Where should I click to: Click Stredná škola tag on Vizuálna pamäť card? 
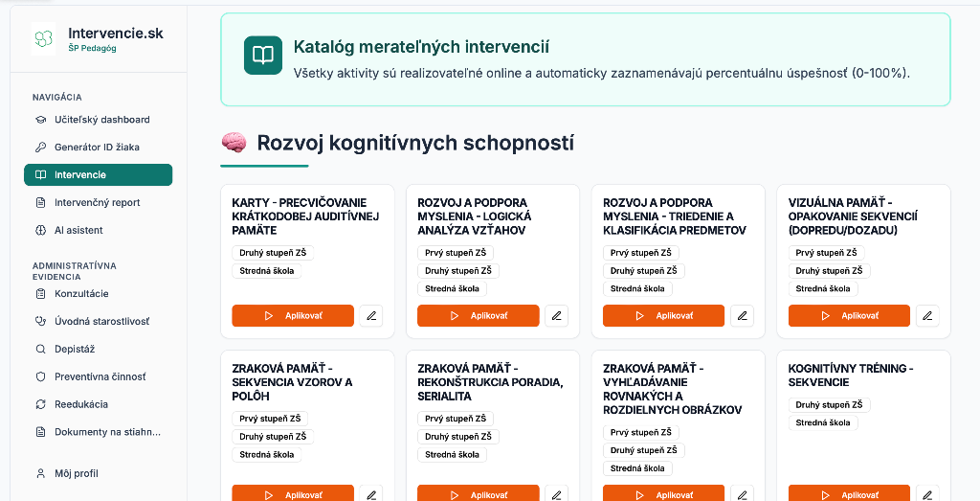[823, 288]
